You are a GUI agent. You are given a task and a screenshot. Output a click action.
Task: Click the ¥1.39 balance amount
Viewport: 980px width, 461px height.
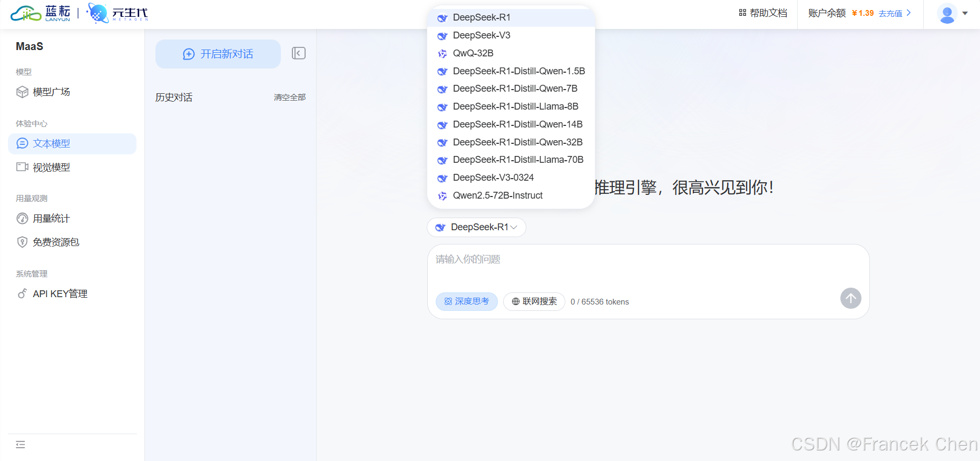(863, 13)
